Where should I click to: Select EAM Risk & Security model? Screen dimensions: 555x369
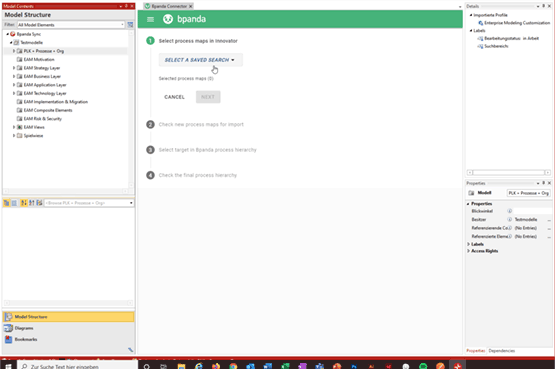[42, 119]
